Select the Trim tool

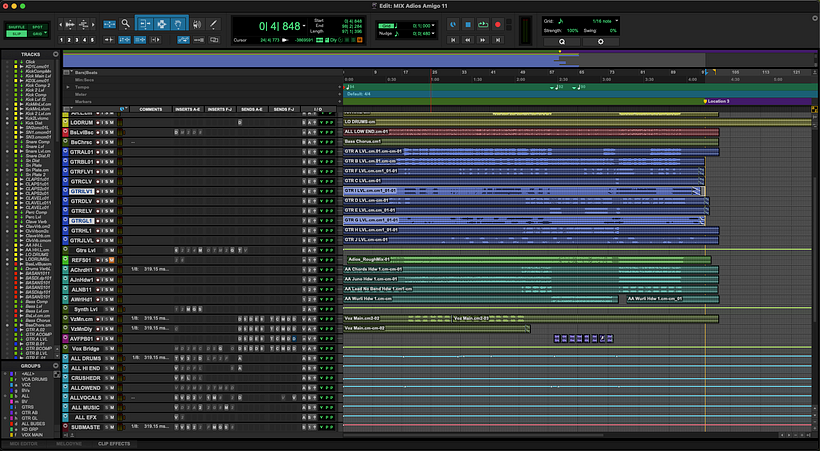[x=145, y=22]
